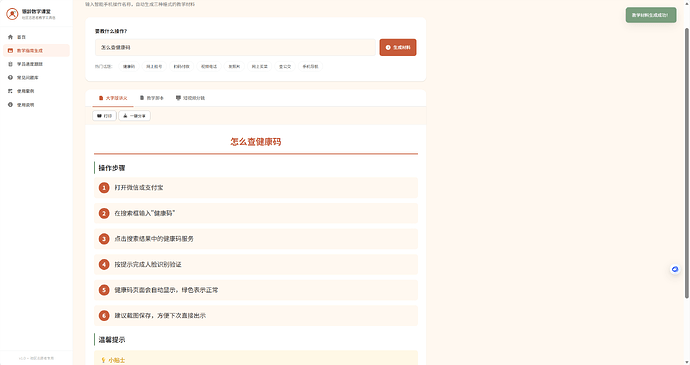Choose the 网上挂号 hot topic chip
Image resolution: width=690 pixels, height=365 pixels.
pyautogui.click(x=154, y=66)
